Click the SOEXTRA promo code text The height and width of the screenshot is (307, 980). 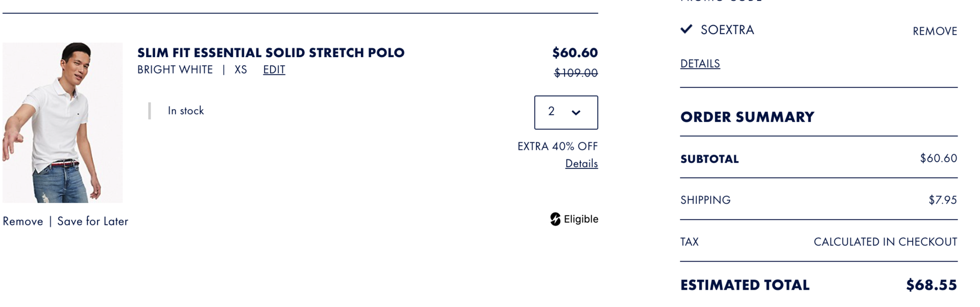pyautogui.click(x=727, y=30)
